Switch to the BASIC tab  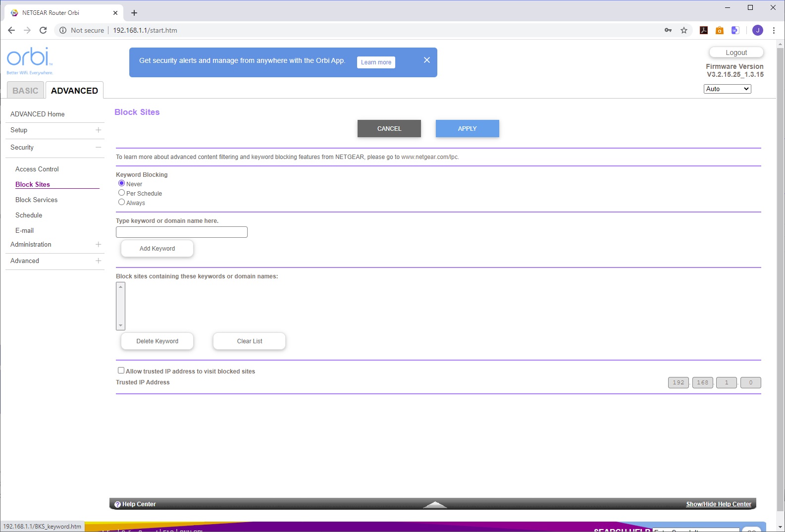click(25, 91)
